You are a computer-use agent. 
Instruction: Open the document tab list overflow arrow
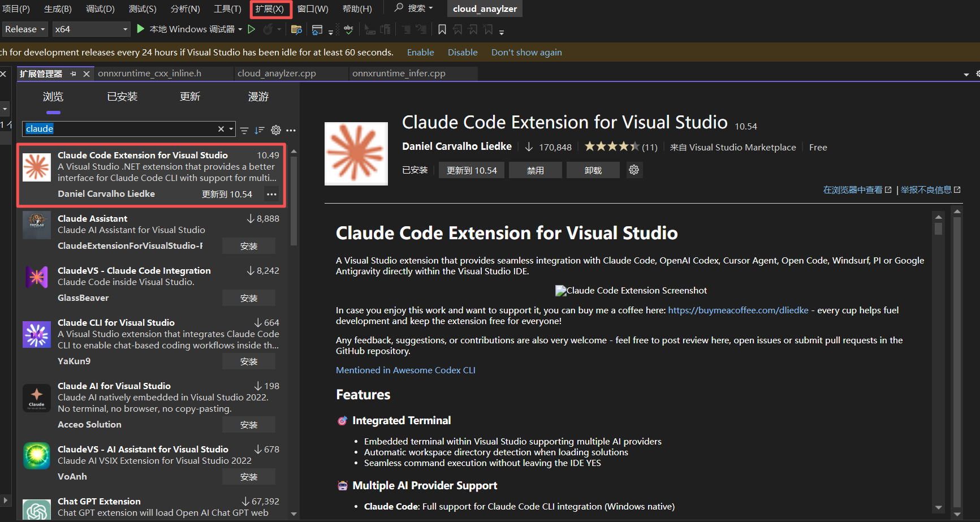point(966,75)
